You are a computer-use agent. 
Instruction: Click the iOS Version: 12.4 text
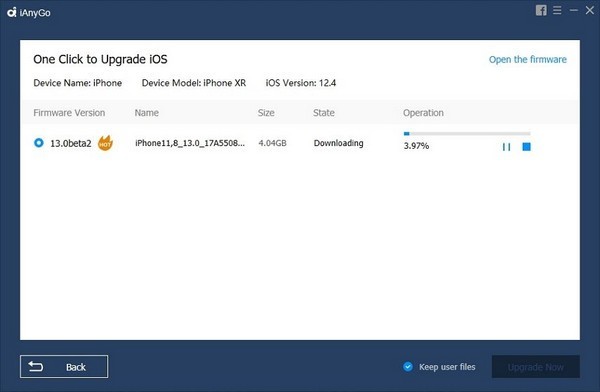(x=301, y=83)
